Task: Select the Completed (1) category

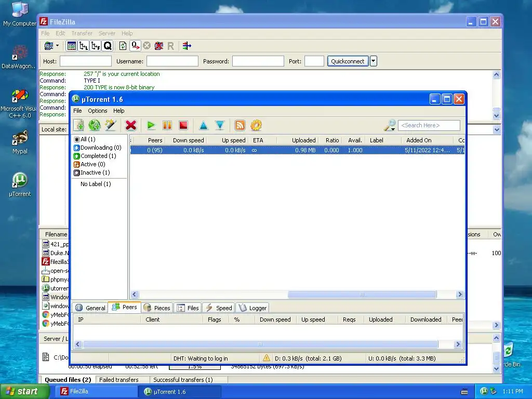Action: click(95, 156)
